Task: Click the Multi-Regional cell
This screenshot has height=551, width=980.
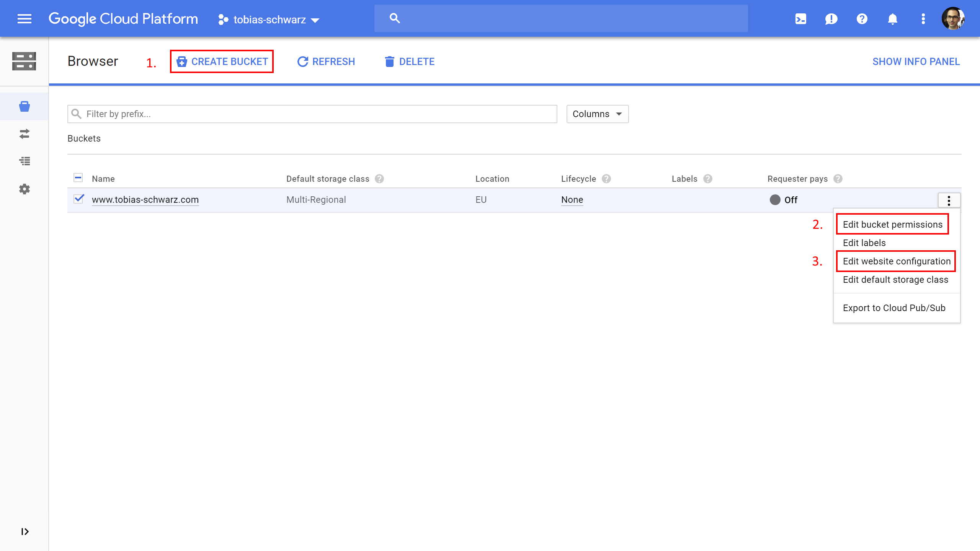Action: point(316,200)
